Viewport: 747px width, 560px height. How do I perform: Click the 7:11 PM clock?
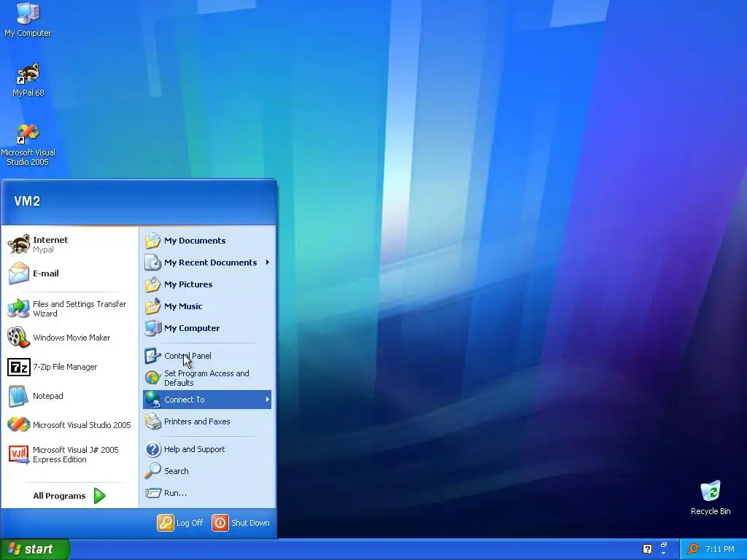(x=720, y=549)
